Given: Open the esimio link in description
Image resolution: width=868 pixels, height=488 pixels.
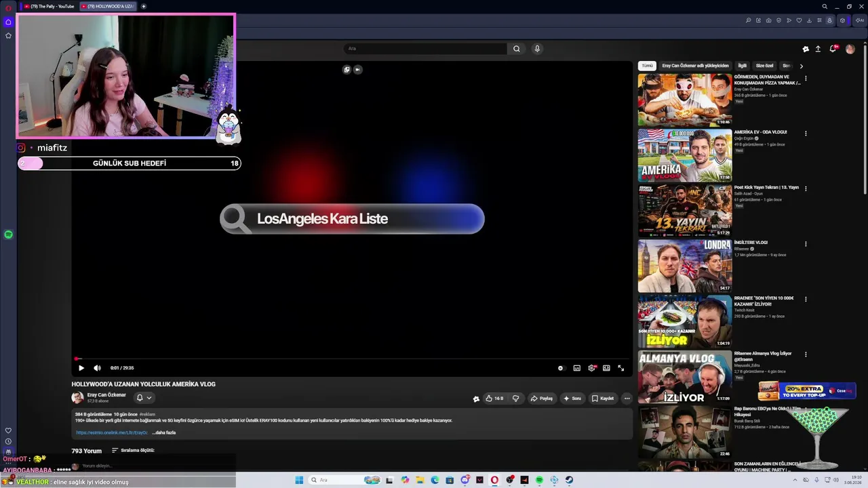Looking at the screenshot, I should (112, 432).
